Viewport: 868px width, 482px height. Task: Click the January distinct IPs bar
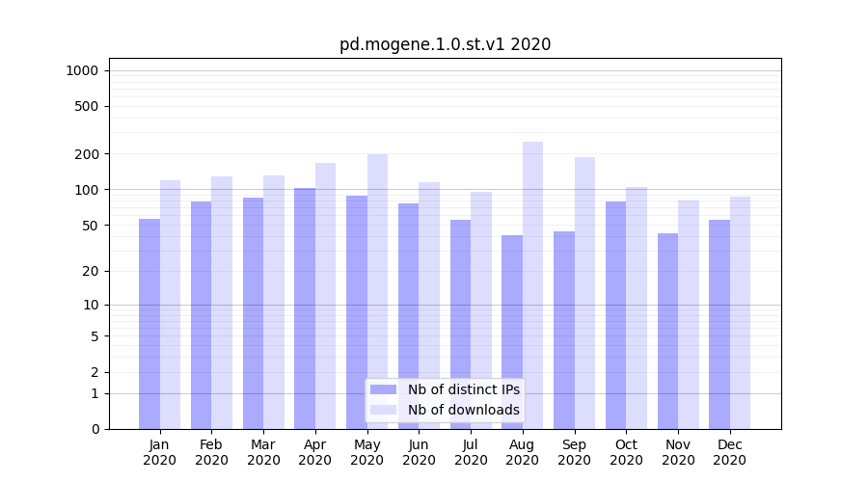pos(149,324)
